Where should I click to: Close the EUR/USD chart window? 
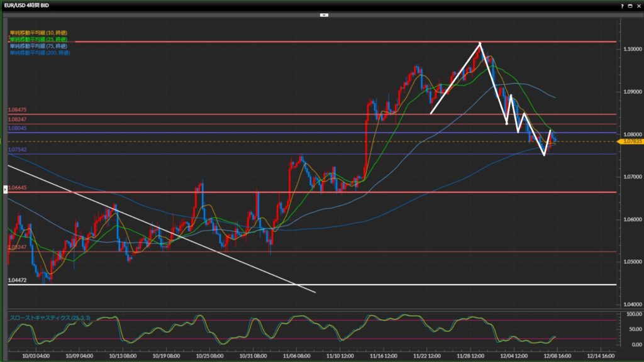[638, 5]
